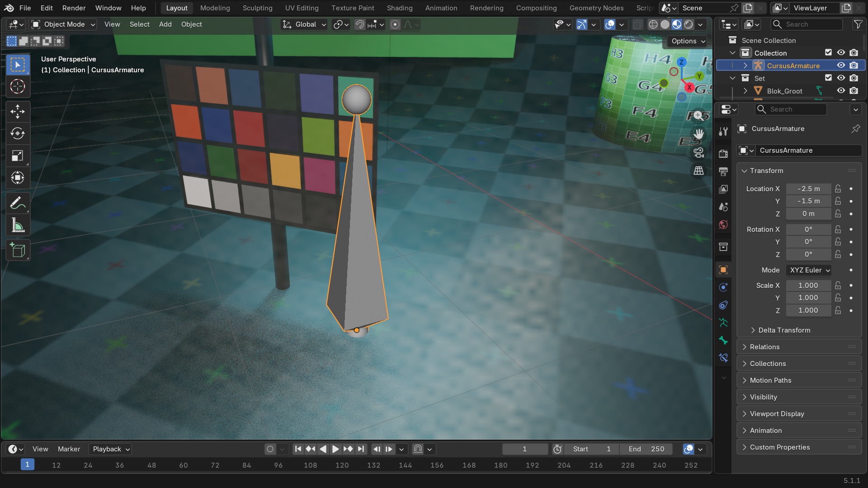This screenshot has height=488, width=868.
Task: Select the Cursor tool in the toolbar
Action: tap(18, 86)
